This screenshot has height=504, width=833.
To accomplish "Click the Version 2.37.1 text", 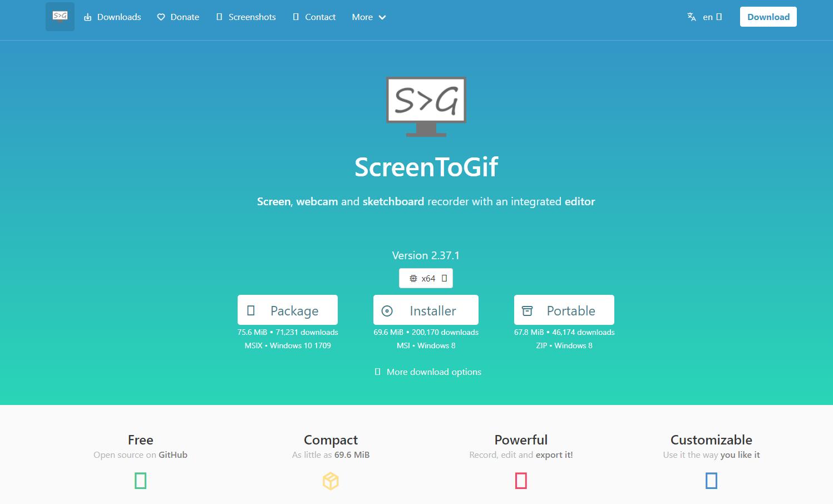I will [x=426, y=255].
